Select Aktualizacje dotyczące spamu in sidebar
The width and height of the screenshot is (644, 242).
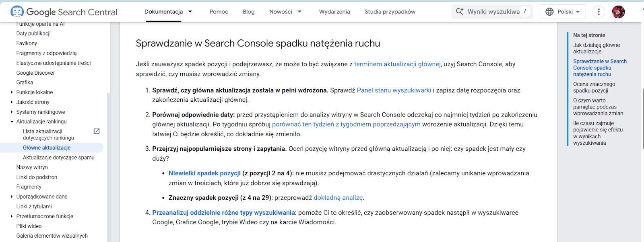click(x=58, y=158)
